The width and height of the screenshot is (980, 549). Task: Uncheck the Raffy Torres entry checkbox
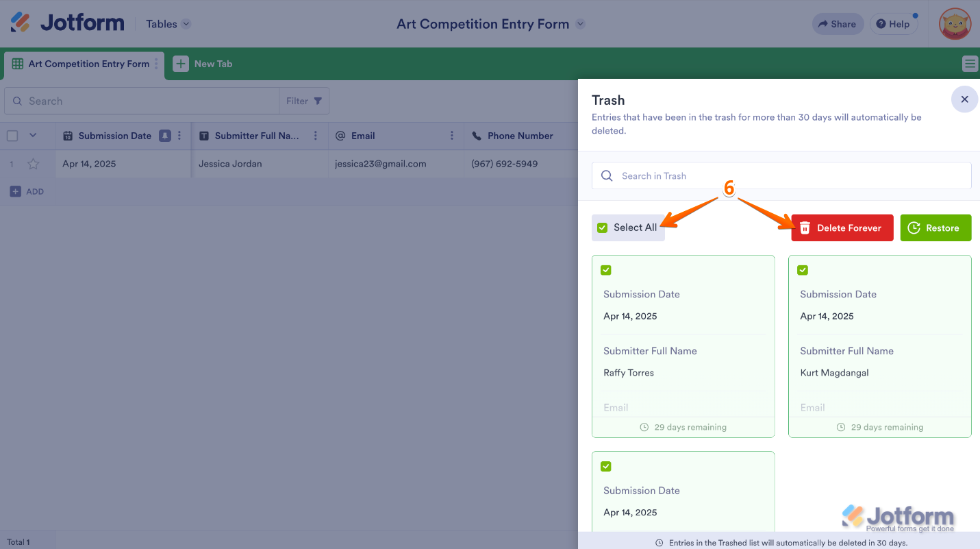pyautogui.click(x=606, y=270)
